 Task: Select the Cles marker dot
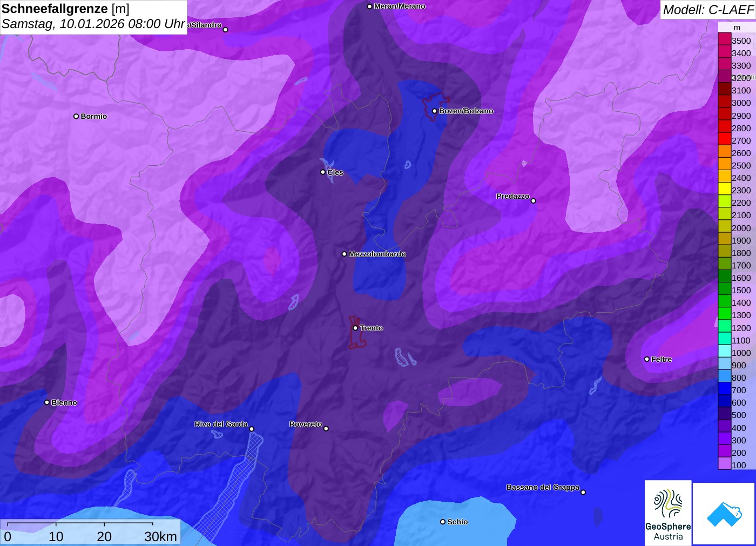pyautogui.click(x=323, y=172)
